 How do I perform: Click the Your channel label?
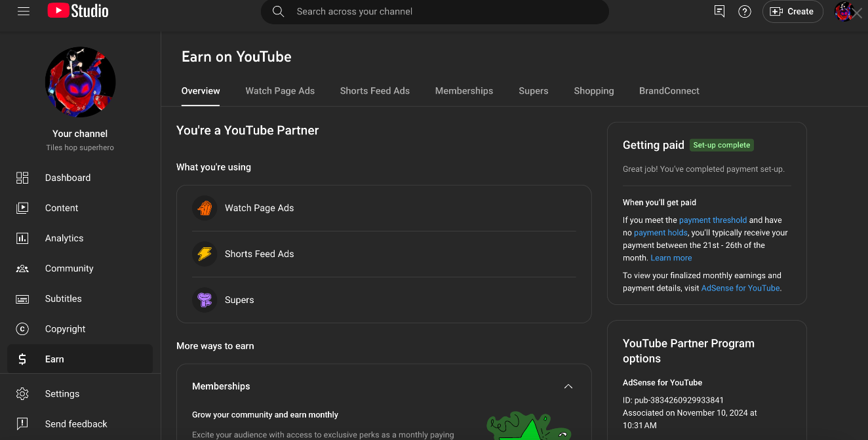click(x=80, y=133)
